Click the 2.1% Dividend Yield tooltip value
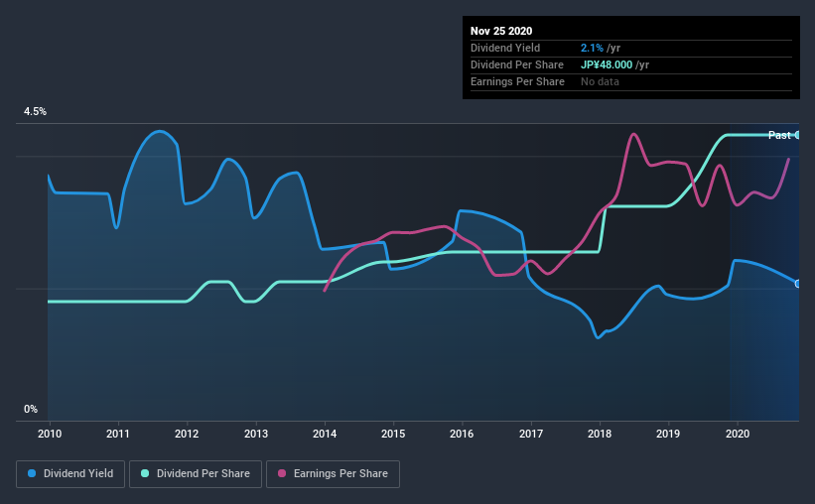The image size is (815, 504). pos(592,48)
